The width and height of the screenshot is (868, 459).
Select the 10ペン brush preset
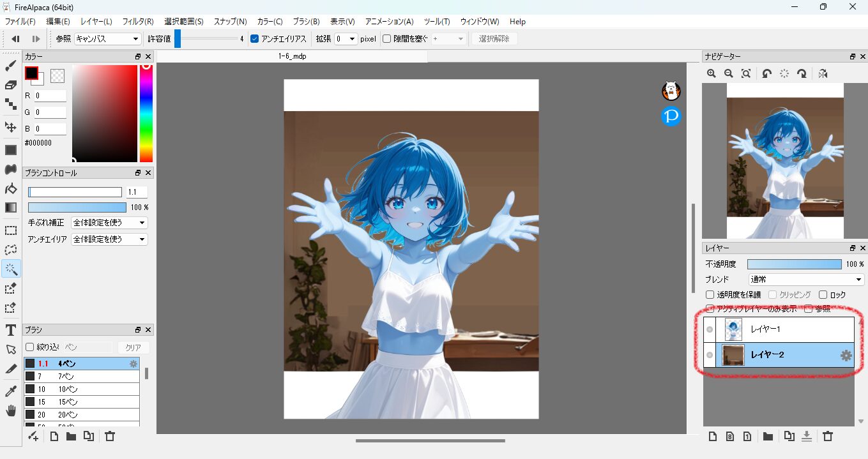[82, 389]
